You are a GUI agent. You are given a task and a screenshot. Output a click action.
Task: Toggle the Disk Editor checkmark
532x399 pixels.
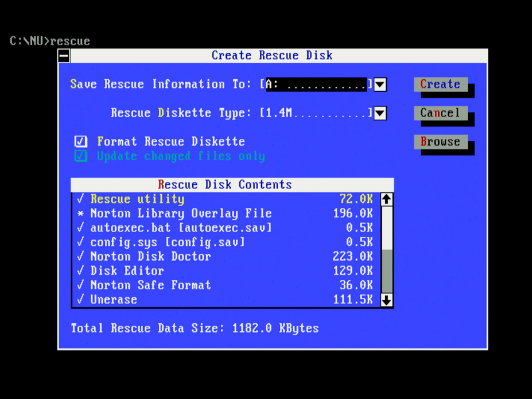click(80, 271)
